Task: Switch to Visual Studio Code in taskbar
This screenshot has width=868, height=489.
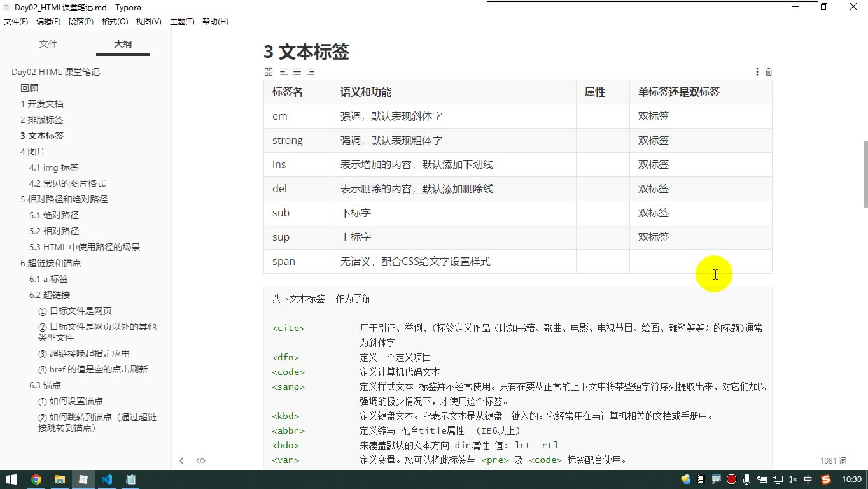Action: tap(107, 479)
